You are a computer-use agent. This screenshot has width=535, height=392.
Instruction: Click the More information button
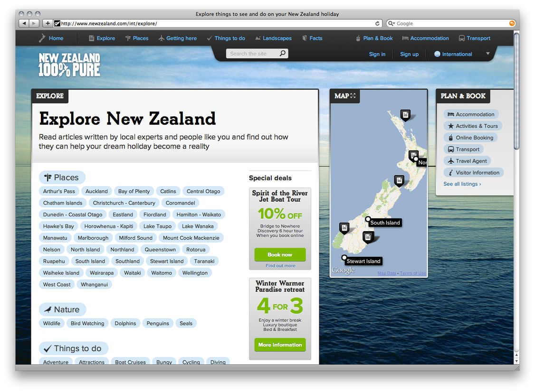coord(280,345)
